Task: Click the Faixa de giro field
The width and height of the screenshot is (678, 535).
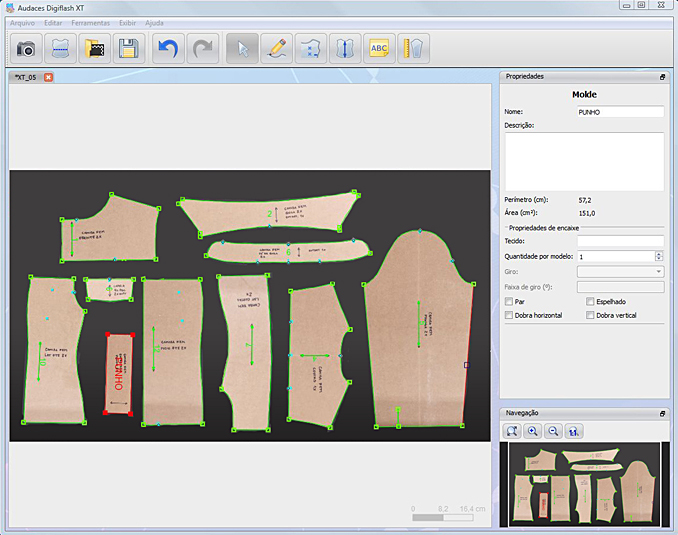Action: 620,287
